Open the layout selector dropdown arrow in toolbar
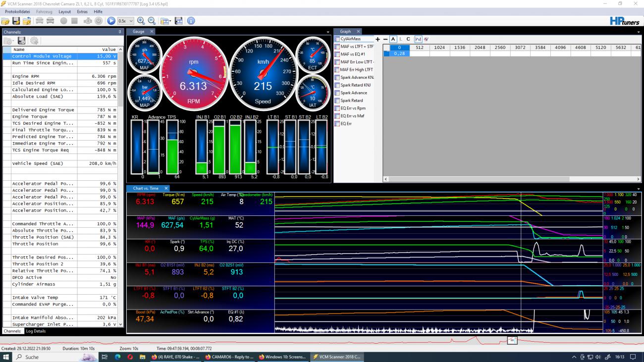 (169, 21)
